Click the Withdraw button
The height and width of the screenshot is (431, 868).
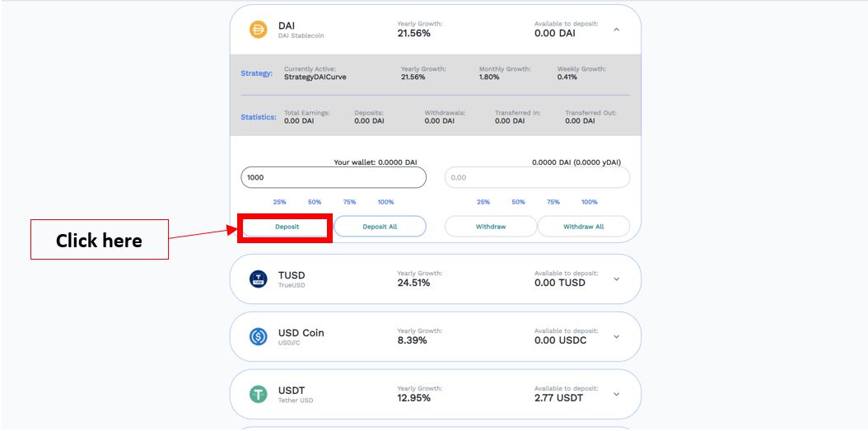491,227
